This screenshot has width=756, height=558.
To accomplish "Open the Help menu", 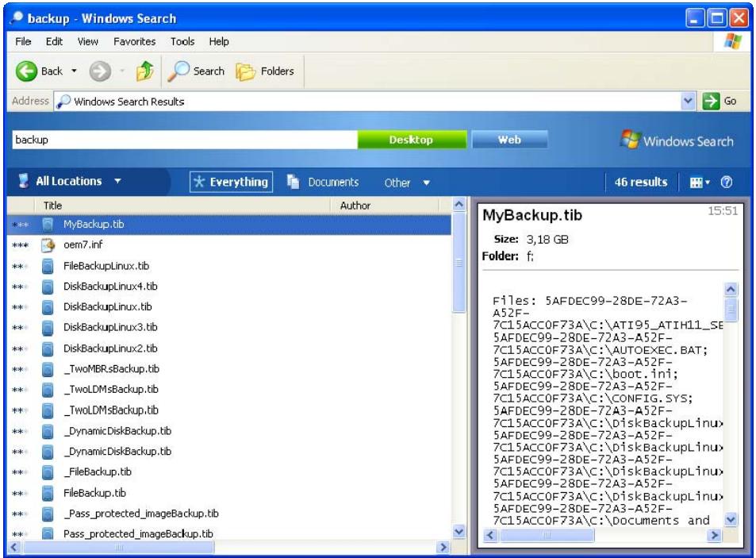I will pyautogui.click(x=219, y=41).
